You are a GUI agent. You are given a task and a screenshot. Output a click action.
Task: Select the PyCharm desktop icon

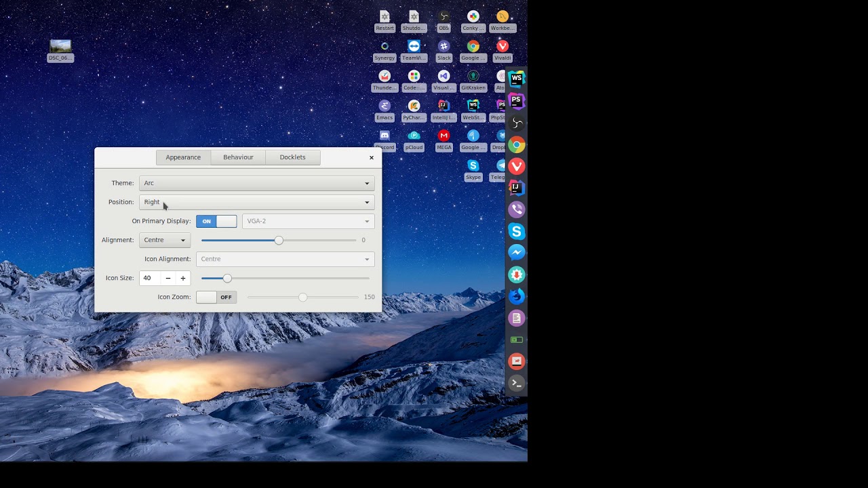414,110
